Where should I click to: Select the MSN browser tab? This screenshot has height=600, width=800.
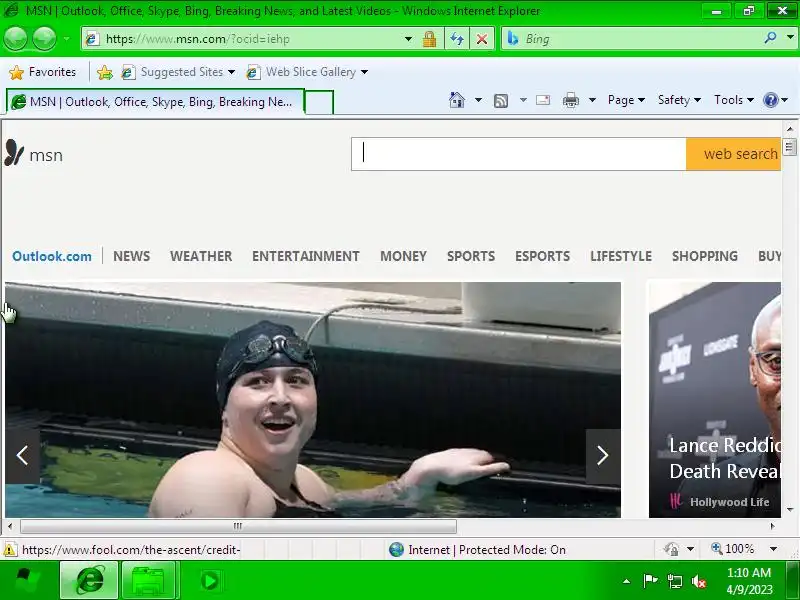click(x=155, y=102)
